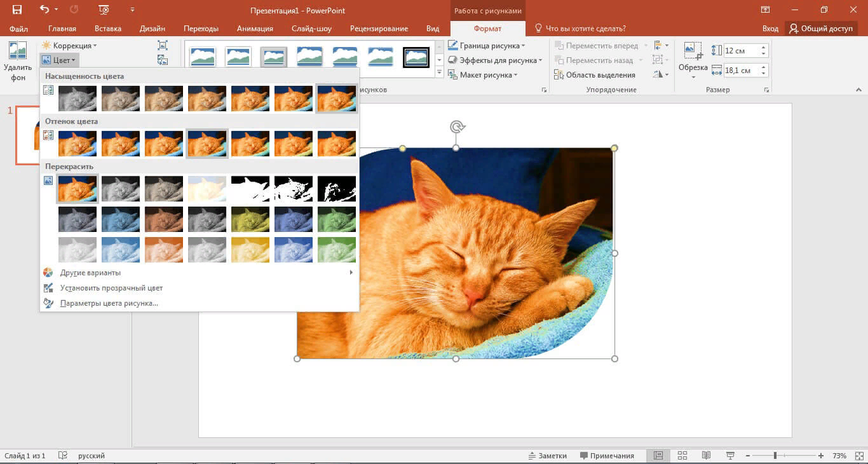This screenshot has width=868, height=464.
Task: Open the Slide Show (Слайд-шоу) tab
Action: 311,28
